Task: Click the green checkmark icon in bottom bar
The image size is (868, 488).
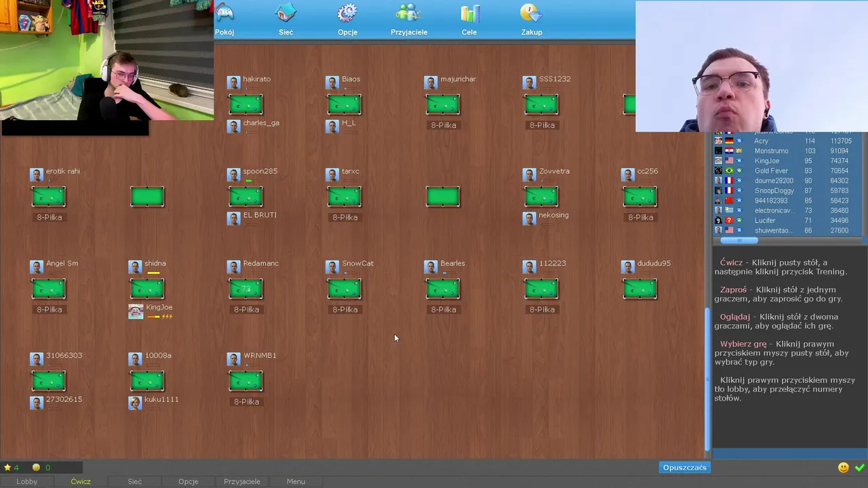Action: (x=860, y=468)
